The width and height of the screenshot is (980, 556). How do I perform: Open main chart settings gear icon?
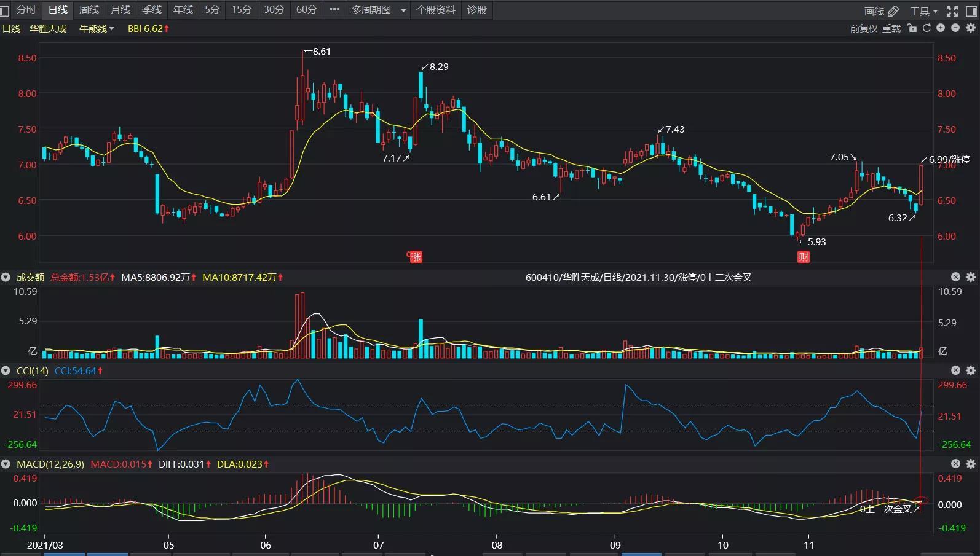(971, 28)
